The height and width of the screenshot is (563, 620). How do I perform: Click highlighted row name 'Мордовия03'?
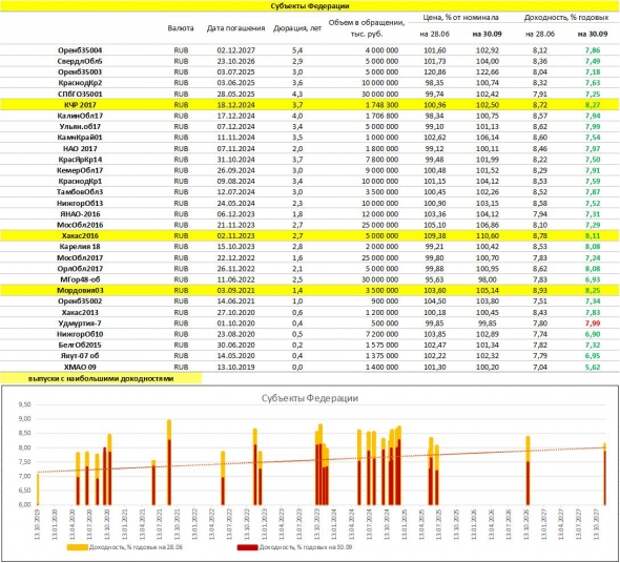(x=80, y=290)
